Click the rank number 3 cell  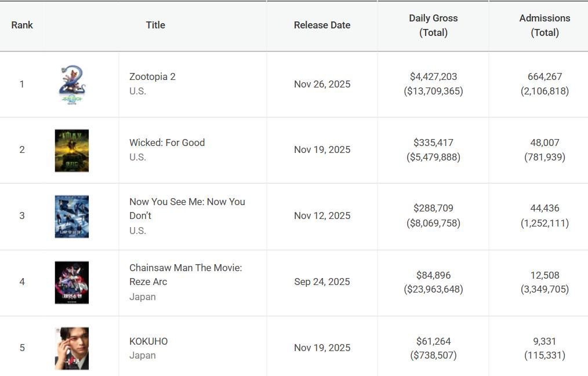(x=22, y=216)
